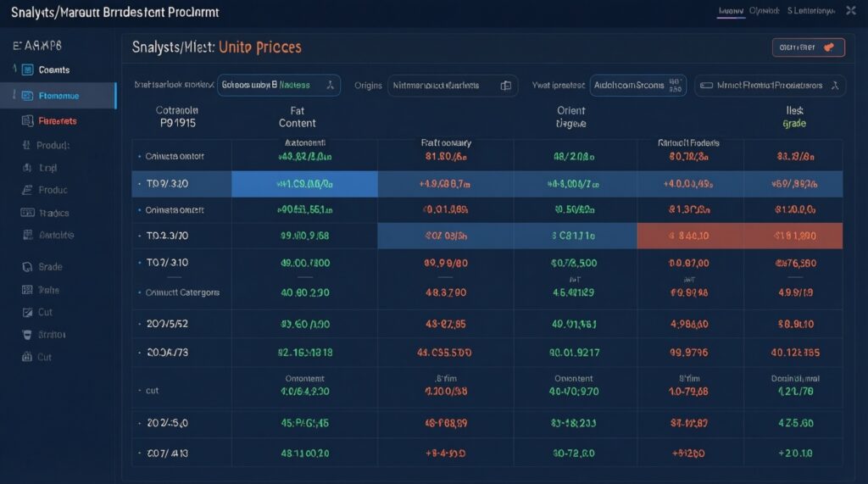Select the highlighted Ftonomue sidebar icon
The image size is (868, 484).
[x=27, y=96]
